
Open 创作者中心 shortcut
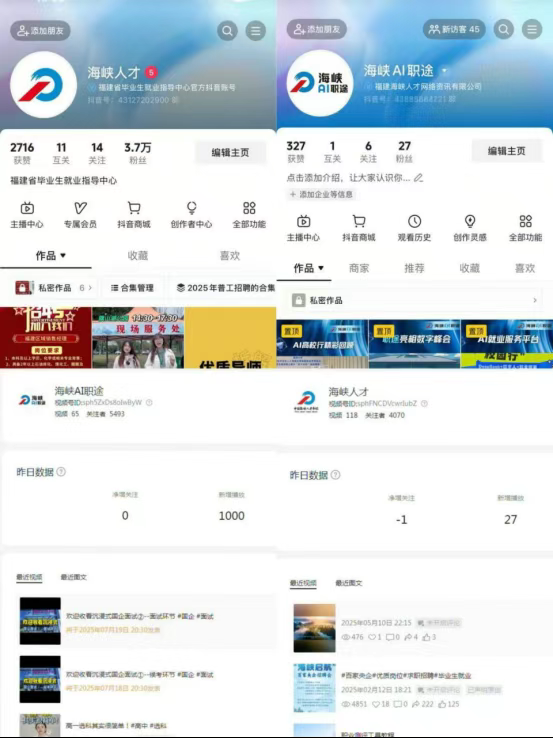point(192,215)
